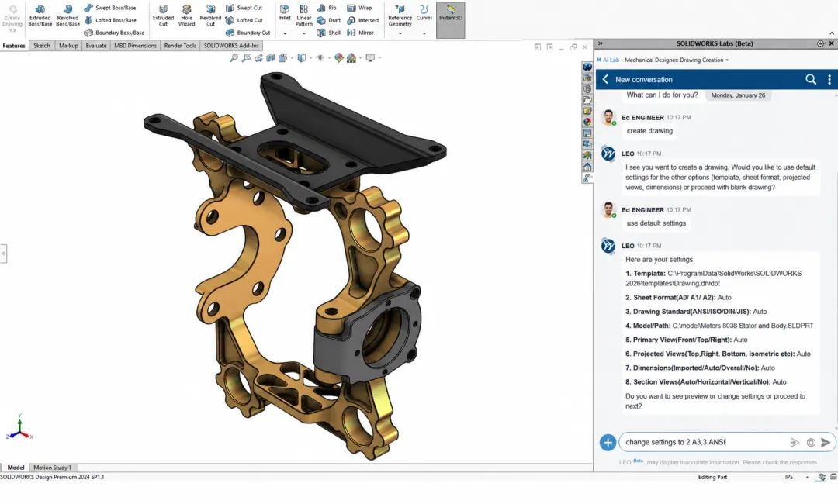Send the typed chat message
This screenshot has height=504, width=838.
click(826, 442)
